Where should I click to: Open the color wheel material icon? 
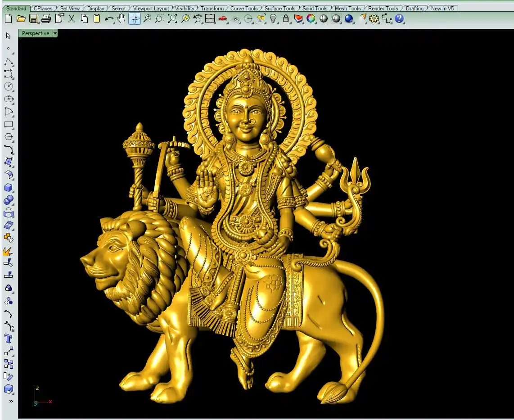click(311, 18)
